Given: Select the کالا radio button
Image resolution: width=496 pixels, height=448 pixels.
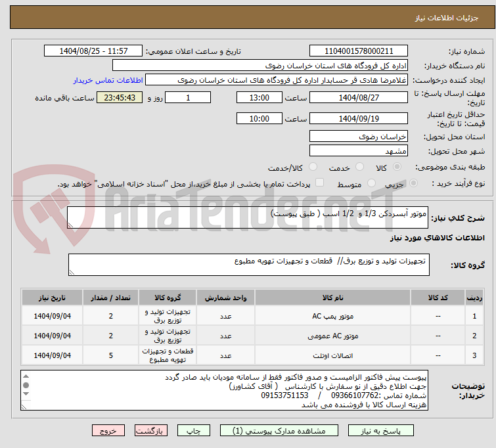Looking at the screenshot, I should pos(397,167).
